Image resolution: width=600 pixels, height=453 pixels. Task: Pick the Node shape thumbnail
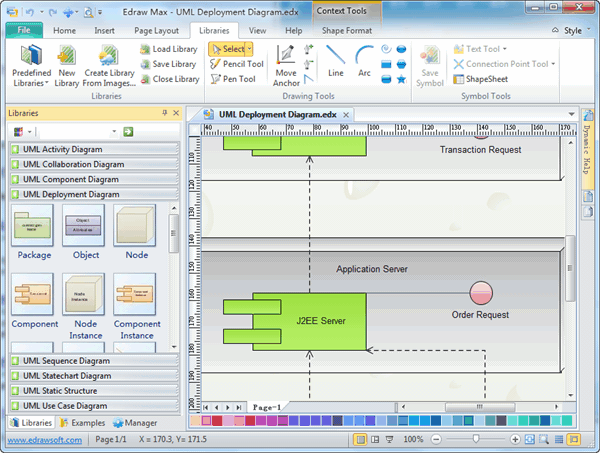click(134, 233)
